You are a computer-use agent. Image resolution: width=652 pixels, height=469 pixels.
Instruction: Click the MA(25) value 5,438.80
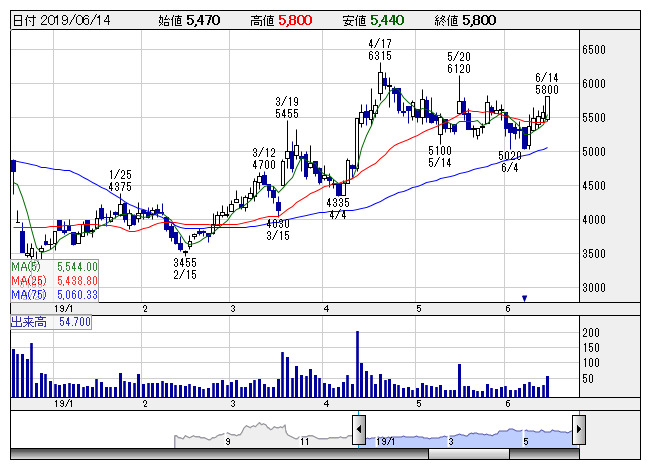[77, 281]
